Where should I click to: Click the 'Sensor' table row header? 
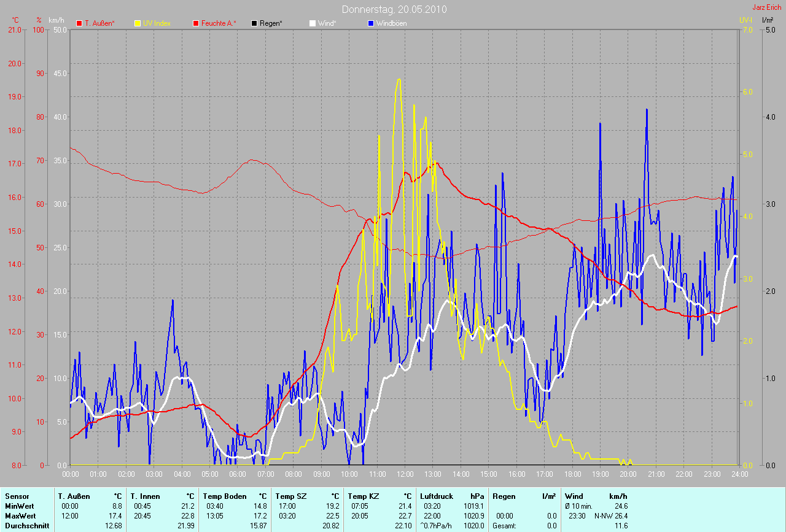(x=17, y=496)
